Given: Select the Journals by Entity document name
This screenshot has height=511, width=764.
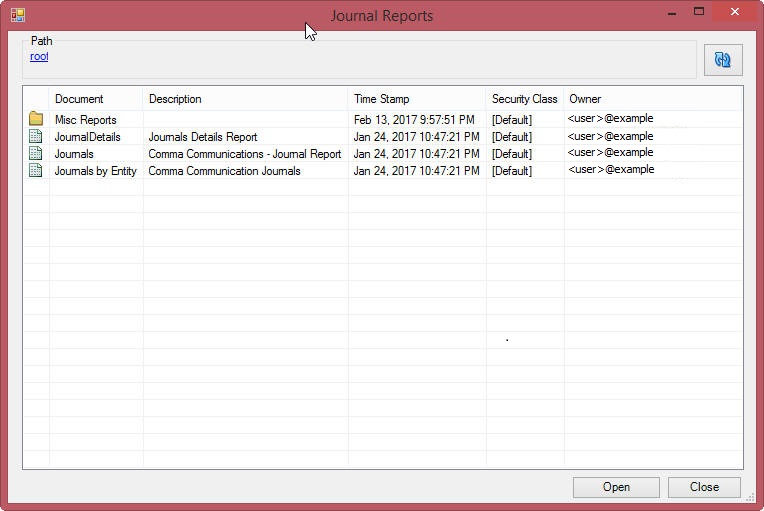Looking at the screenshot, I should 96,171.
